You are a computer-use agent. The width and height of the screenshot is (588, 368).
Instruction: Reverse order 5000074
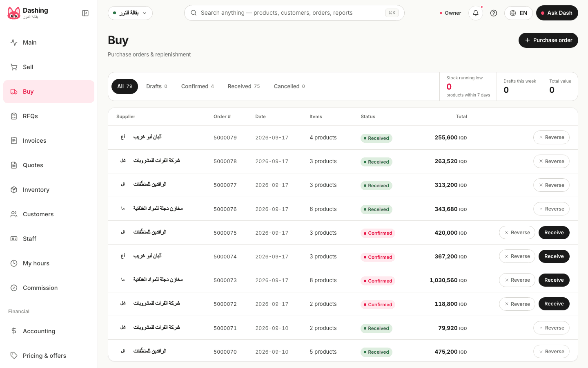pyautogui.click(x=517, y=256)
